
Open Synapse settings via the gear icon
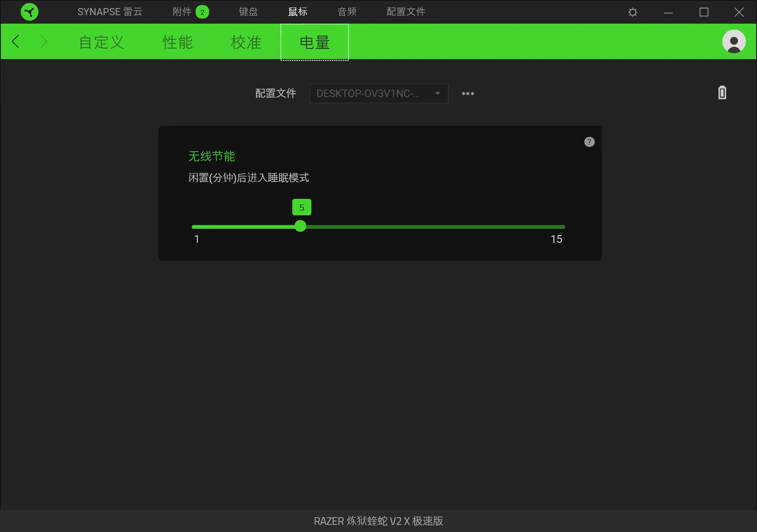click(x=632, y=12)
